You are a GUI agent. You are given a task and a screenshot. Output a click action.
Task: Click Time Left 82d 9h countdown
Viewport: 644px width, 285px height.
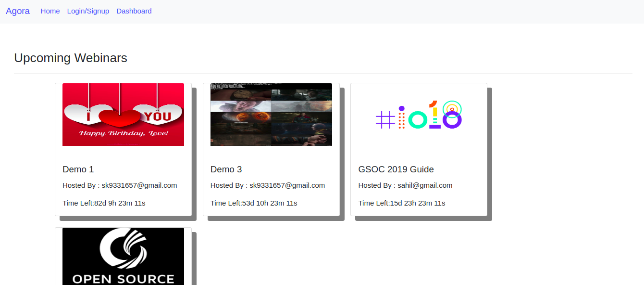point(104,203)
